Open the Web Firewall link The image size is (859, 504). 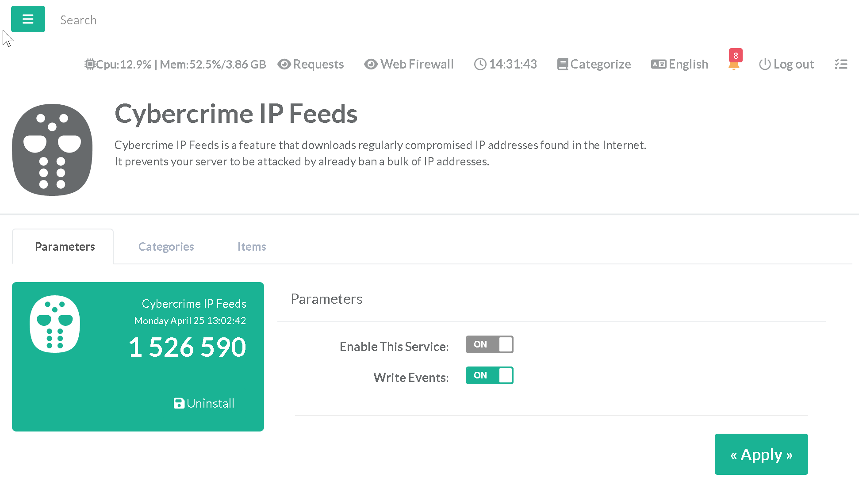409,65
